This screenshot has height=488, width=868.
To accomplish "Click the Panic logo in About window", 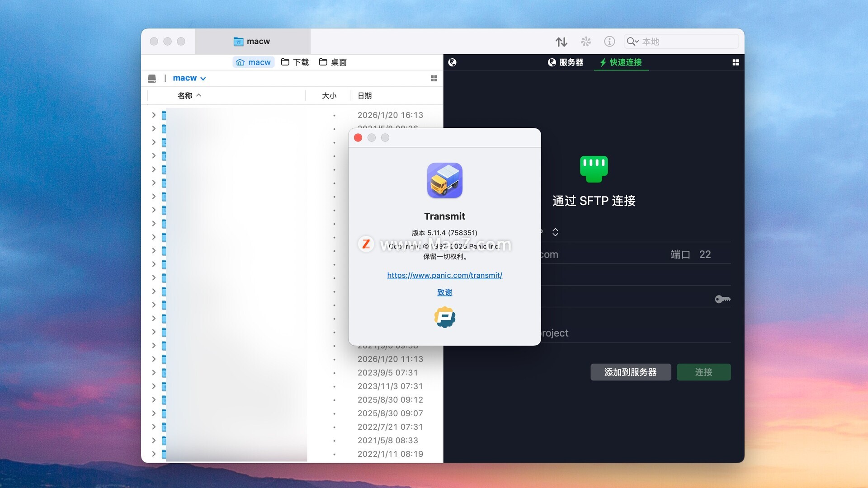I will [444, 317].
